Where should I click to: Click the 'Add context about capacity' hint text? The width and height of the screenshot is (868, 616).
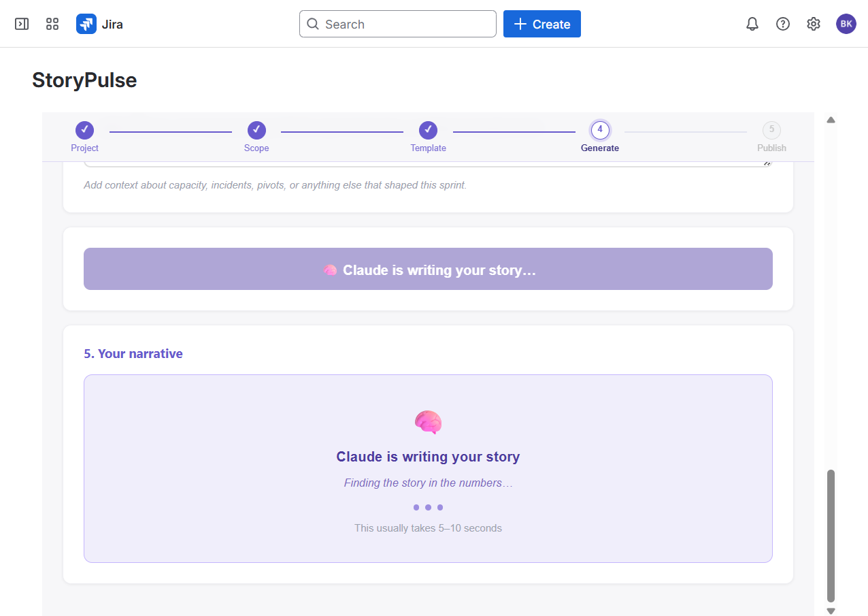tap(276, 184)
